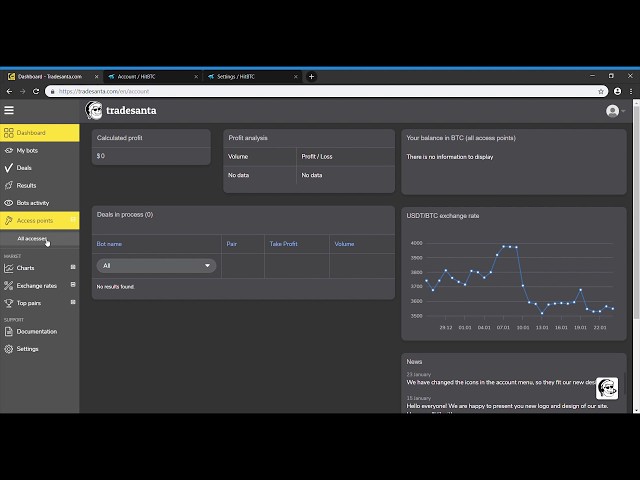Open the hamburger menu icon

[9, 110]
